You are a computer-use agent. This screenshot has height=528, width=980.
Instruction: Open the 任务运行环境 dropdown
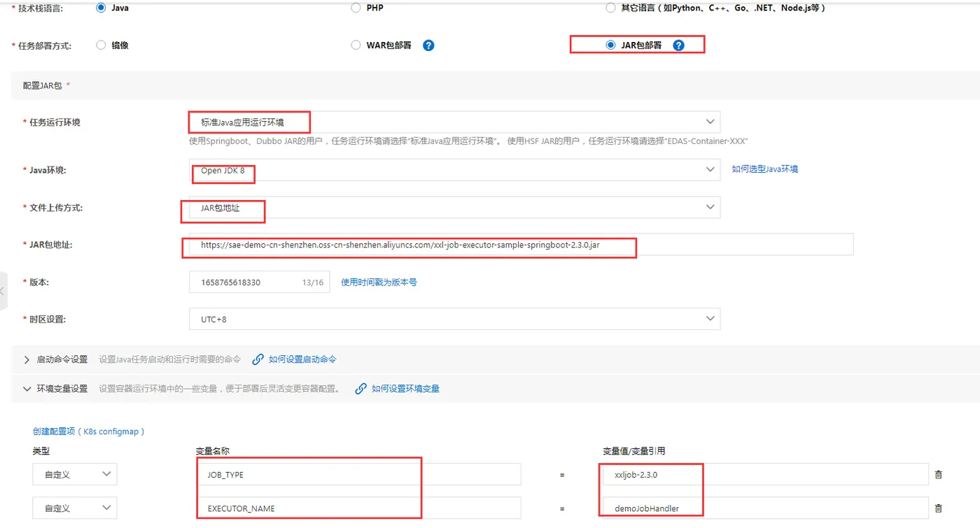coord(455,122)
